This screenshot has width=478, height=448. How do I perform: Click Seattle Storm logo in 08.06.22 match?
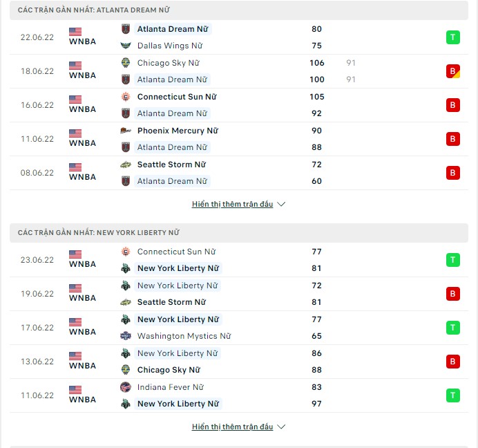[x=126, y=165]
